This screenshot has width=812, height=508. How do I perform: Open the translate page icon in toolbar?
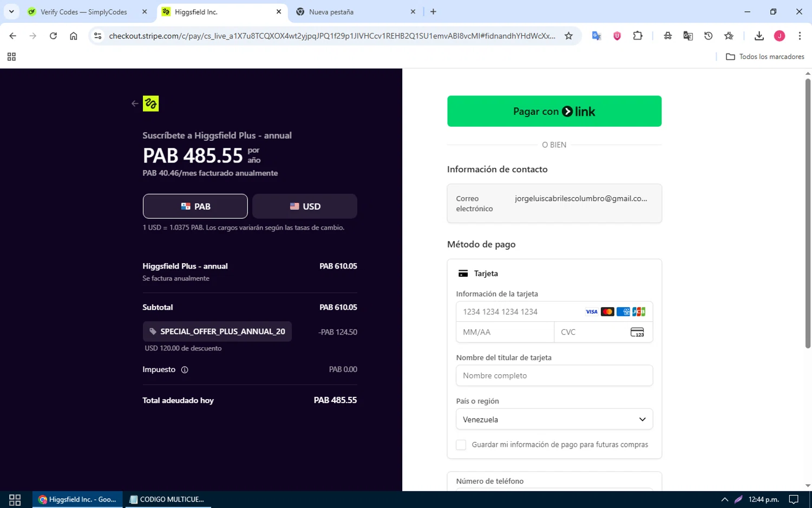688,36
